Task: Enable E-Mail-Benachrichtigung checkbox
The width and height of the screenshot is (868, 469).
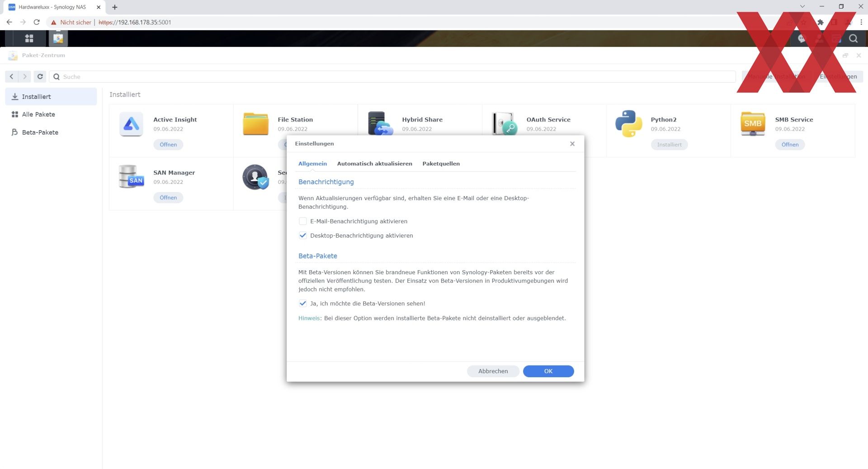Action: (x=303, y=221)
